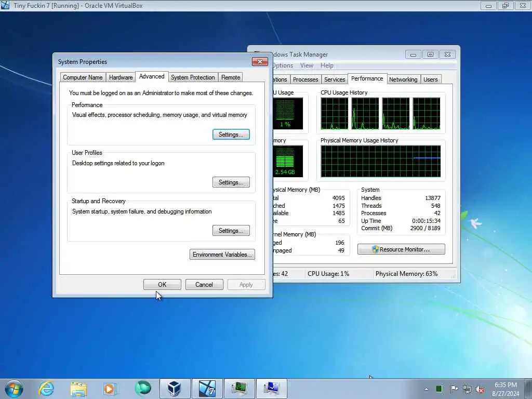Click the first CPU Usage History graph
Screen dimensions: 532x399
(335, 114)
